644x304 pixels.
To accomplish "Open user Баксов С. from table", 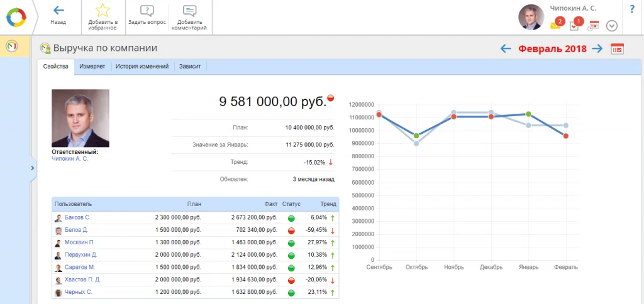I will pyautogui.click(x=77, y=217).
